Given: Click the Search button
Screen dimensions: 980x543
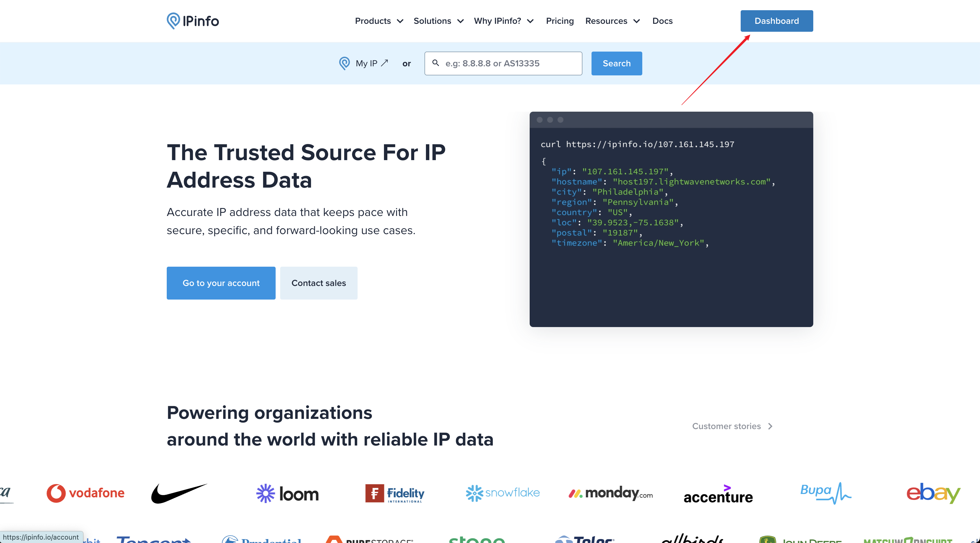Looking at the screenshot, I should click(x=616, y=63).
